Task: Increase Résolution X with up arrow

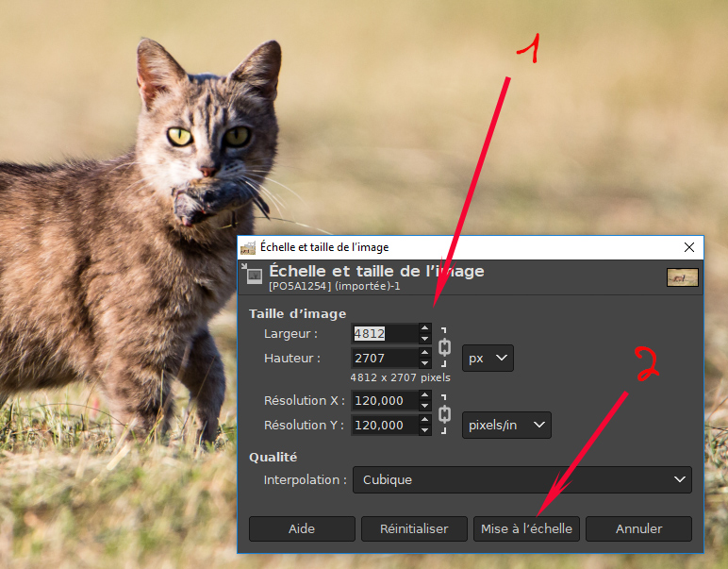Action: coord(424,395)
